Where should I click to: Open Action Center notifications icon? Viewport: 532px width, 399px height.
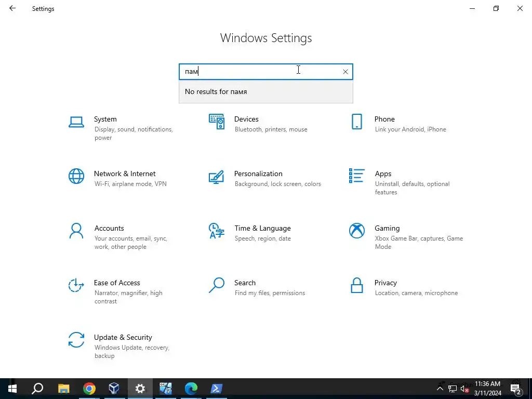click(x=516, y=389)
